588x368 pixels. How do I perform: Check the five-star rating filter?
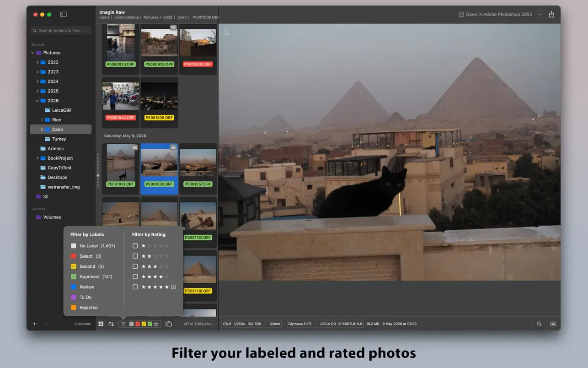pyautogui.click(x=135, y=287)
